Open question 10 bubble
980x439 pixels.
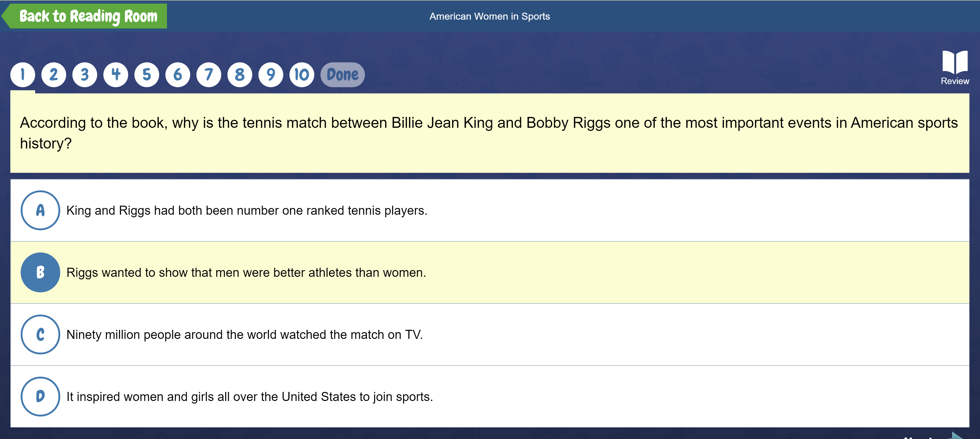302,75
